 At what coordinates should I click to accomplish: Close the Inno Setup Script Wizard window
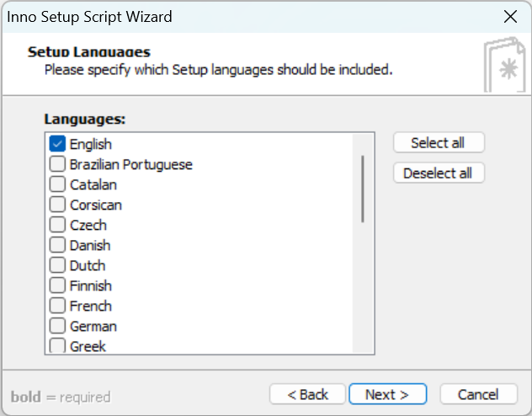click(509, 17)
